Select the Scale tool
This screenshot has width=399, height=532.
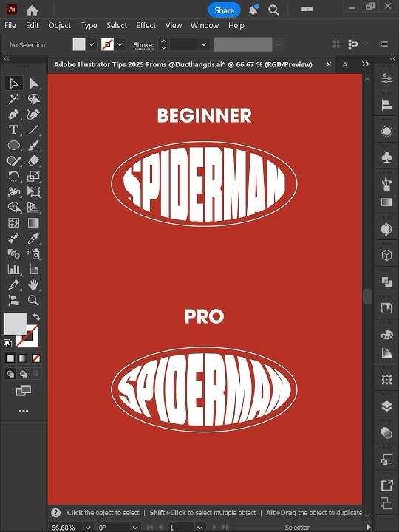tap(33, 177)
